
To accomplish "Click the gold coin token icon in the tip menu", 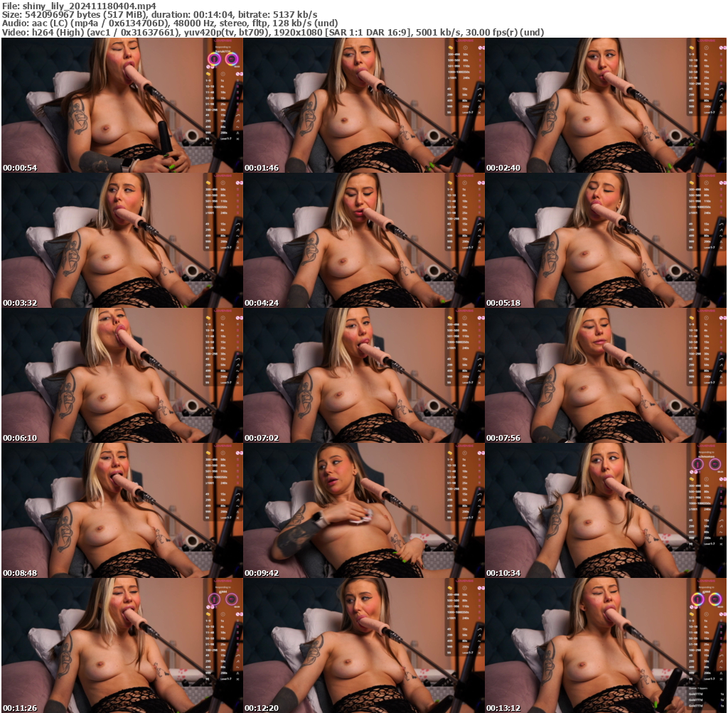I will coord(691,614).
